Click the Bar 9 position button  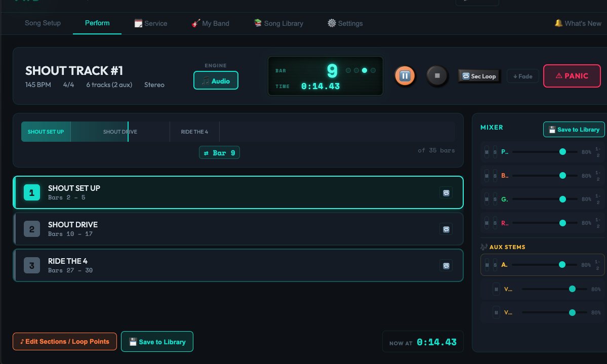tap(219, 152)
